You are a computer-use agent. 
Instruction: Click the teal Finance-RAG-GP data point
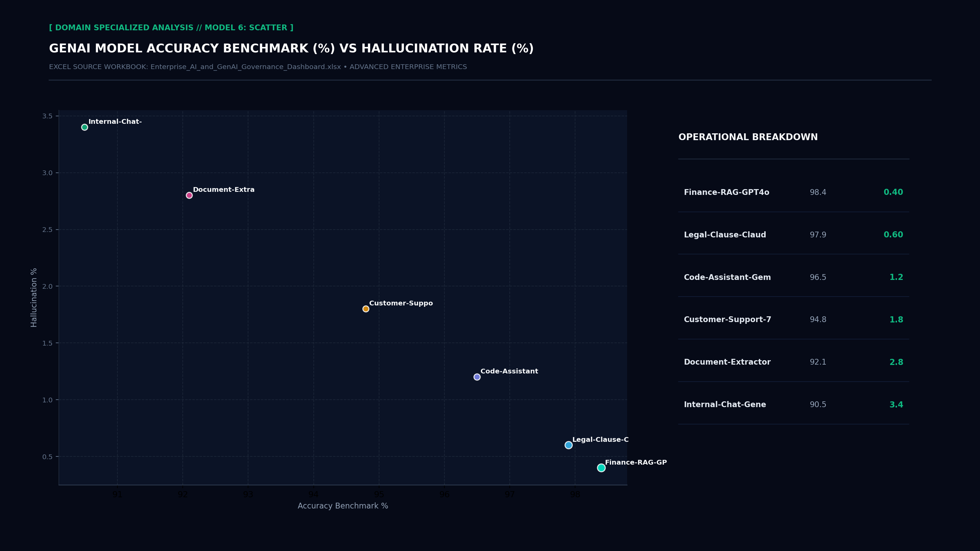601,468
